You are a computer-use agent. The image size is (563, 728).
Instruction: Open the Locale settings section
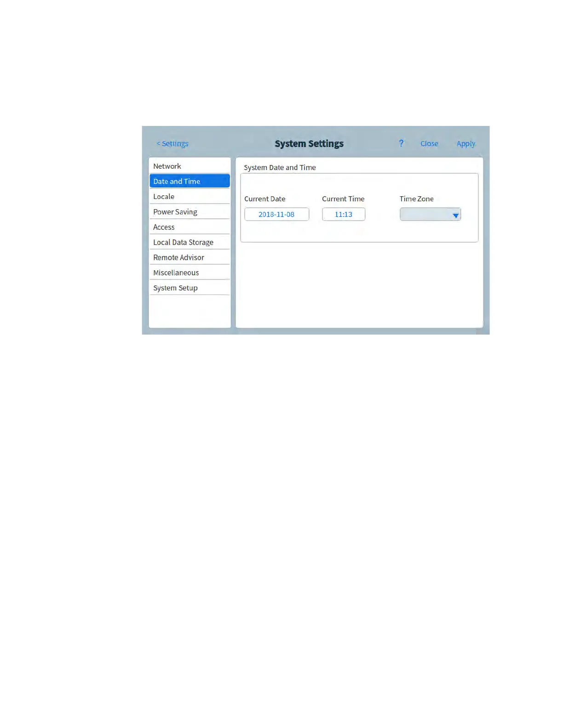(190, 196)
